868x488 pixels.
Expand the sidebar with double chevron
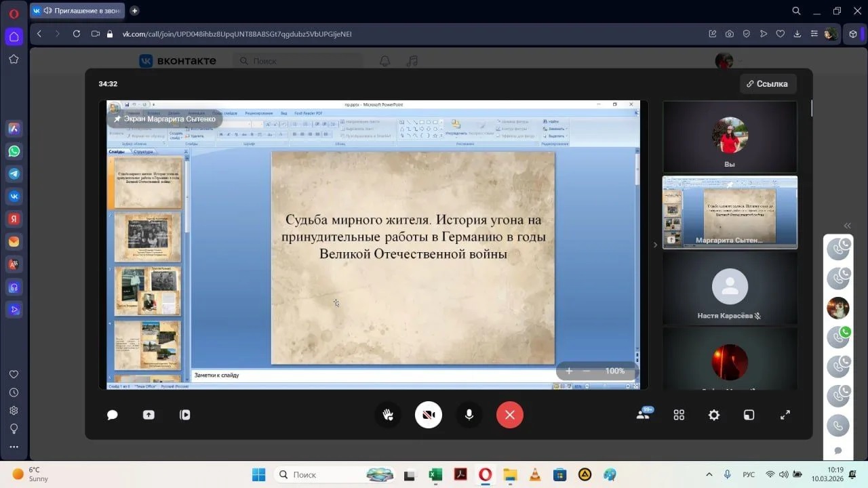[847, 226]
